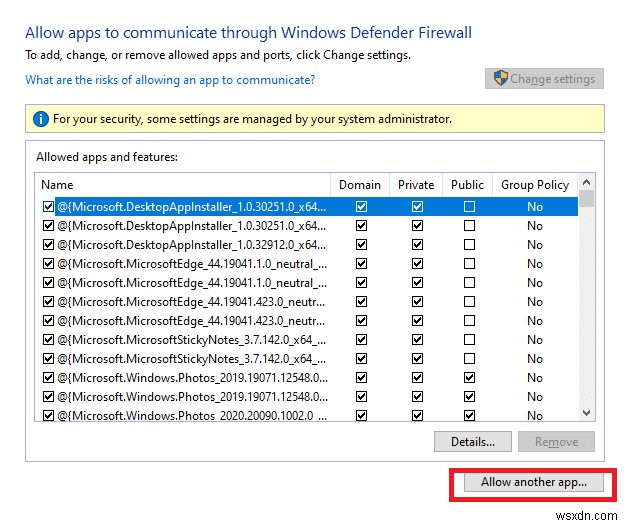
Task: Click the Change settings button
Action: [545, 79]
